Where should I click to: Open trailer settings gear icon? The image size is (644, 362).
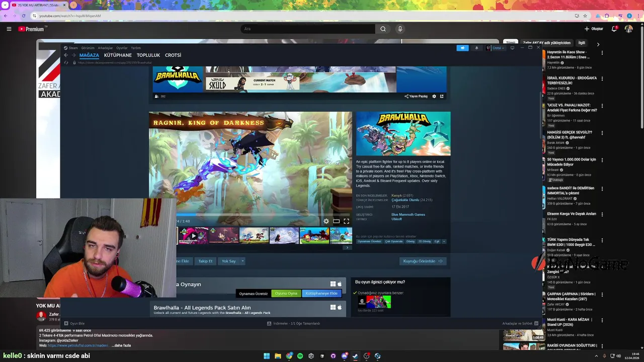coord(326,221)
